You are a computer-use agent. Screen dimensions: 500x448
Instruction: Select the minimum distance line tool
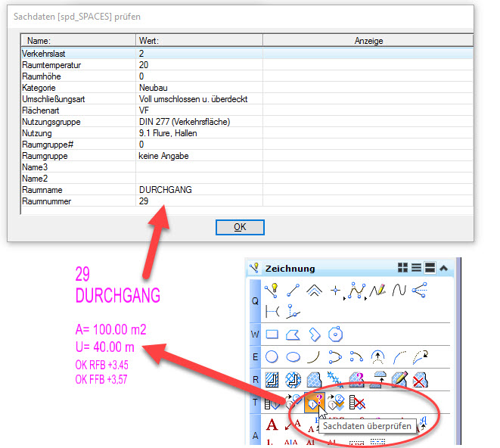pos(272,311)
